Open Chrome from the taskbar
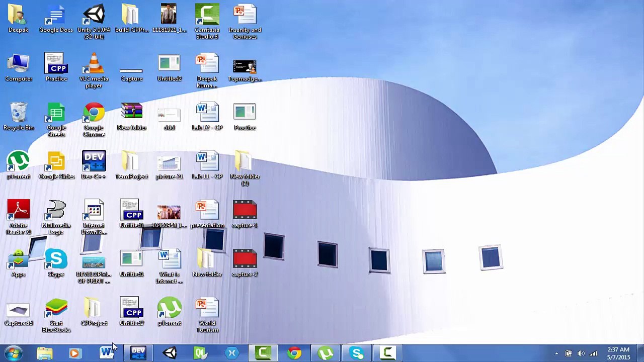 click(x=294, y=353)
